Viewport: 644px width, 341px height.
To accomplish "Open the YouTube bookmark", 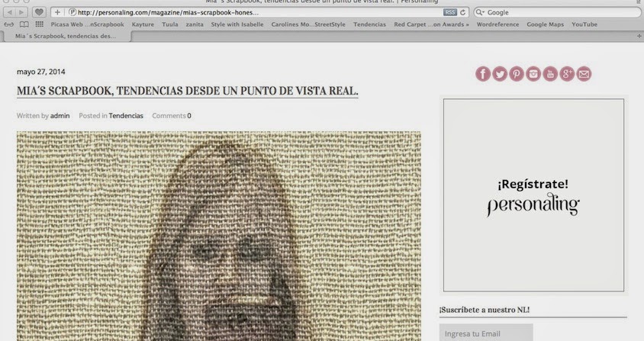I will point(584,24).
